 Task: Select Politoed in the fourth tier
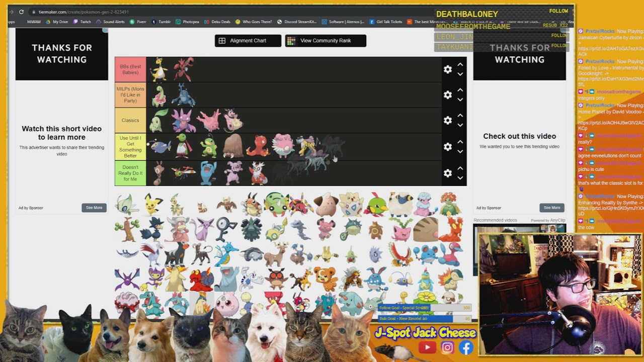pyautogui.click(x=208, y=146)
